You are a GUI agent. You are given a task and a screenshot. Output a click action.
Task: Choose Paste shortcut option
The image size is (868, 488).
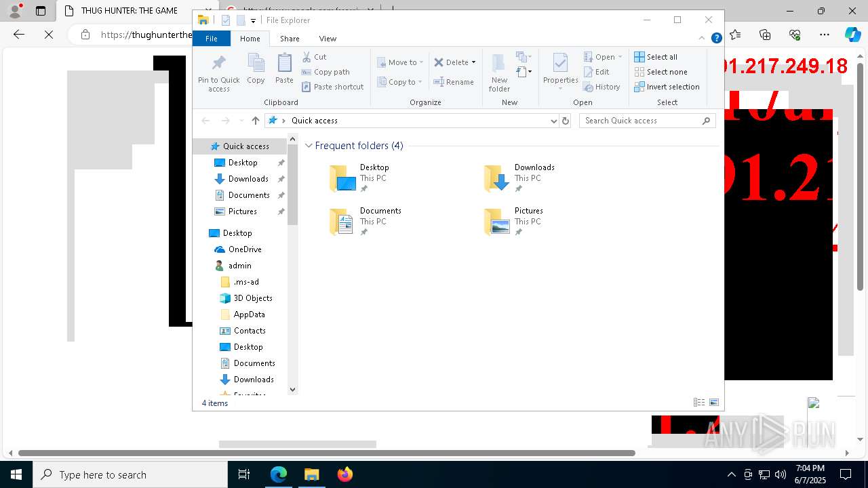[332, 87]
